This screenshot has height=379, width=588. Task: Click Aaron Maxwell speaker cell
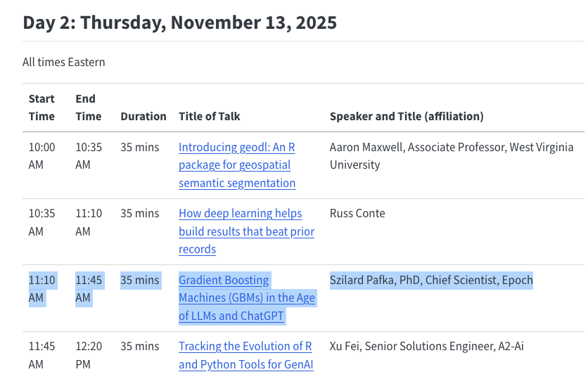[451, 156]
